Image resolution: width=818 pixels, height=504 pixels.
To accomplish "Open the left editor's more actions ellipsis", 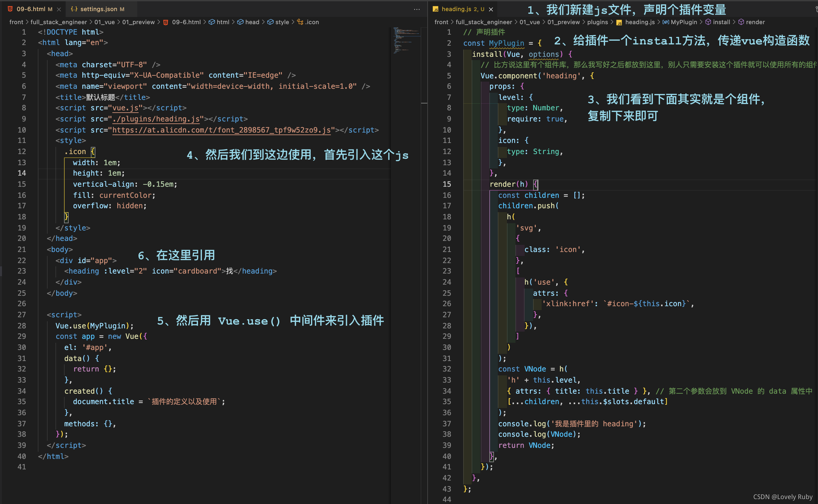I will tap(417, 9).
